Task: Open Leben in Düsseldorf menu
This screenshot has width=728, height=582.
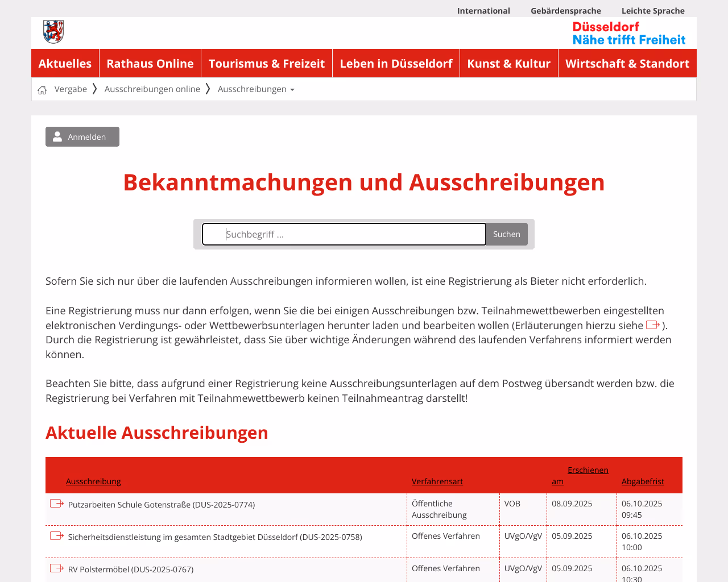Action: pyautogui.click(x=396, y=63)
